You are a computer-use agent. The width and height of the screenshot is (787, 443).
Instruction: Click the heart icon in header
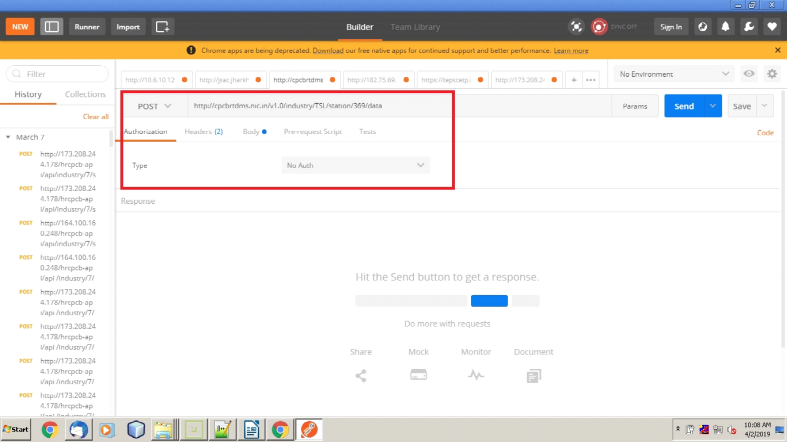click(x=772, y=27)
